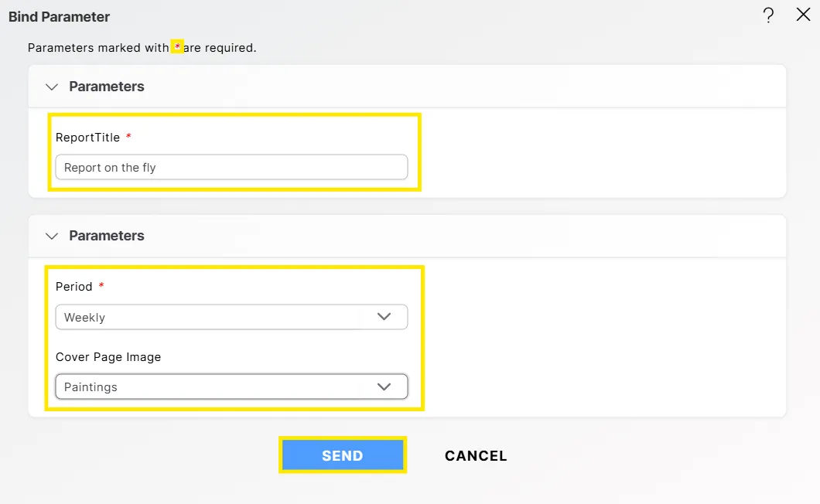Click the "Parameters marked with" notice text
The height and width of the screenshot is (504, 820).
click(x=98, y=48)
